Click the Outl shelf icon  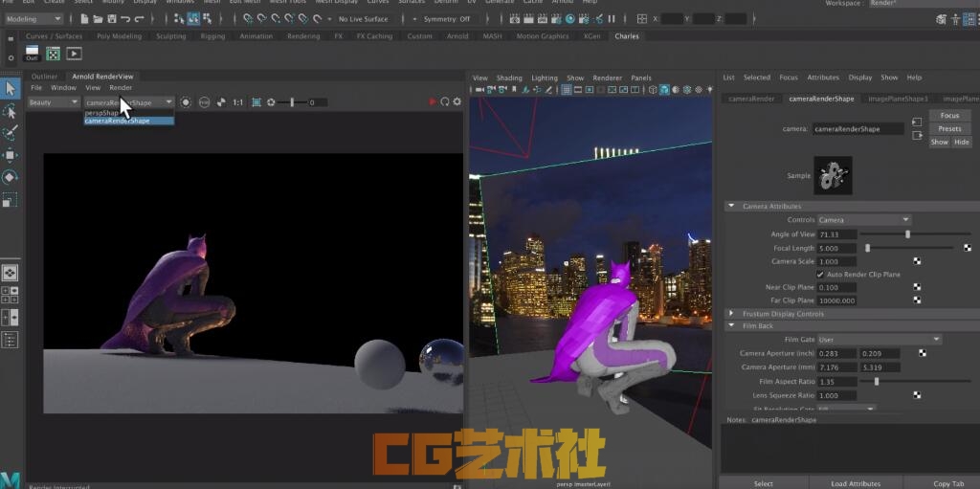tap(32, 54)
